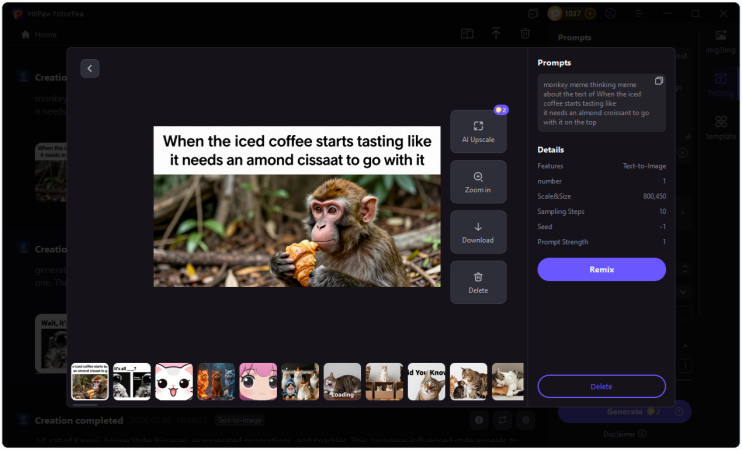Click the circled X icon in background panel
Screen dimensions: 742x450
click(x=682, y=153)
